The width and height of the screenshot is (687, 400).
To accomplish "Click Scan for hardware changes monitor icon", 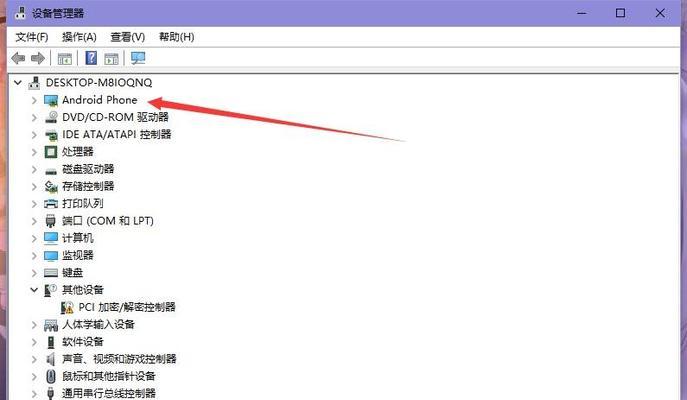I will coord(138,58).
